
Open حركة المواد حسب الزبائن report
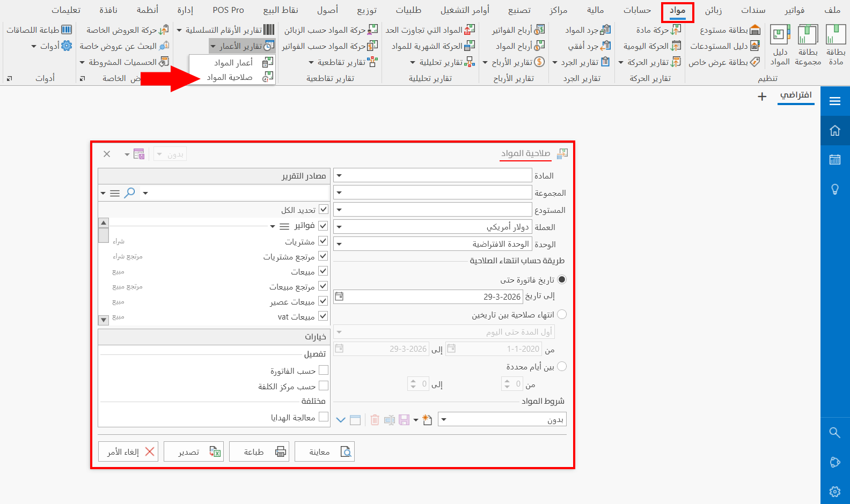[331, 30]
